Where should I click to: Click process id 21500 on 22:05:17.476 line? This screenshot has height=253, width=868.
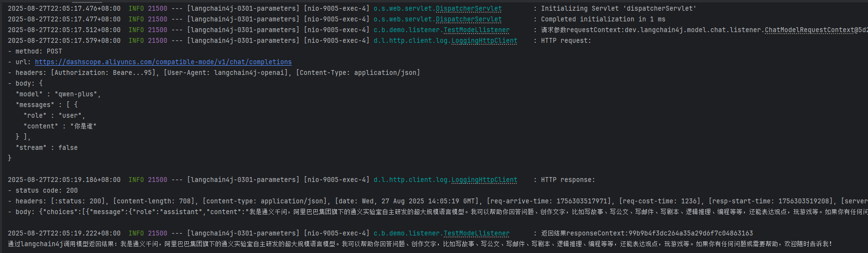point(158,8)
